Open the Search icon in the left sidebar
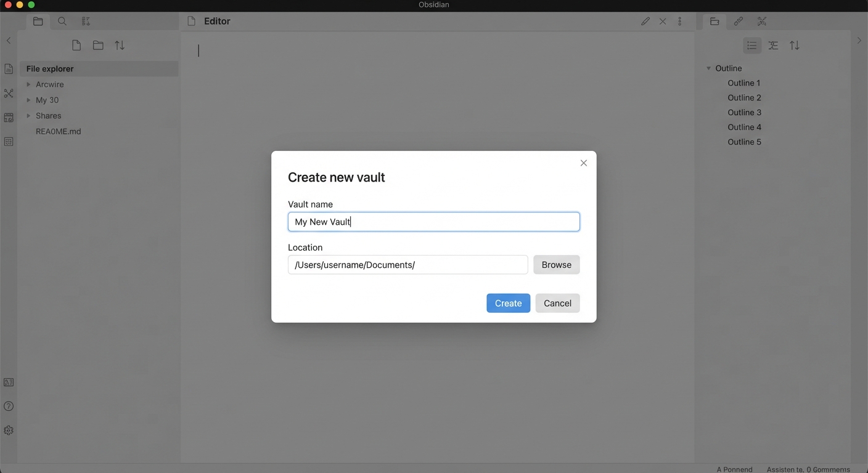The width and height of the screenshot is (868, 473). coord(62,20)
